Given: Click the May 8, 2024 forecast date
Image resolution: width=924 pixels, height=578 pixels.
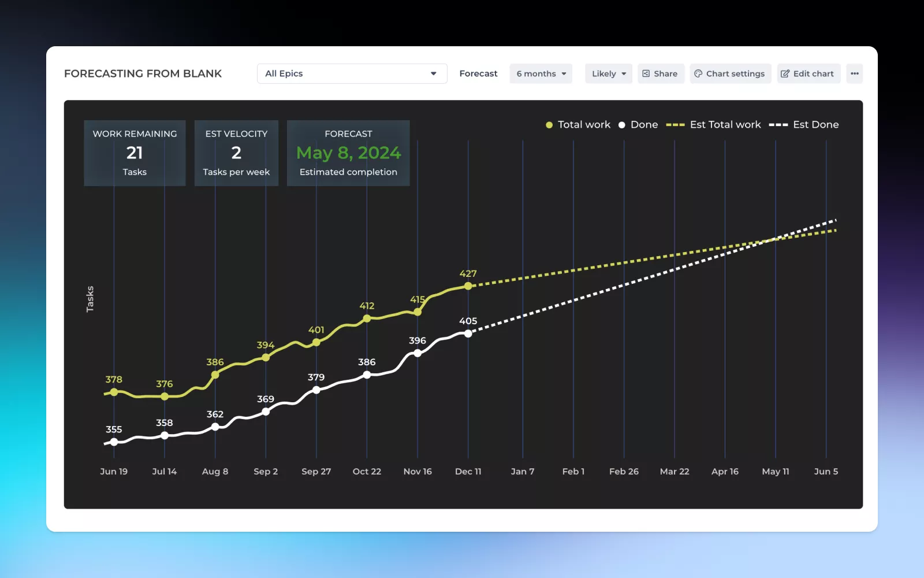Looking at the screenshot, I should pos(348,153).
